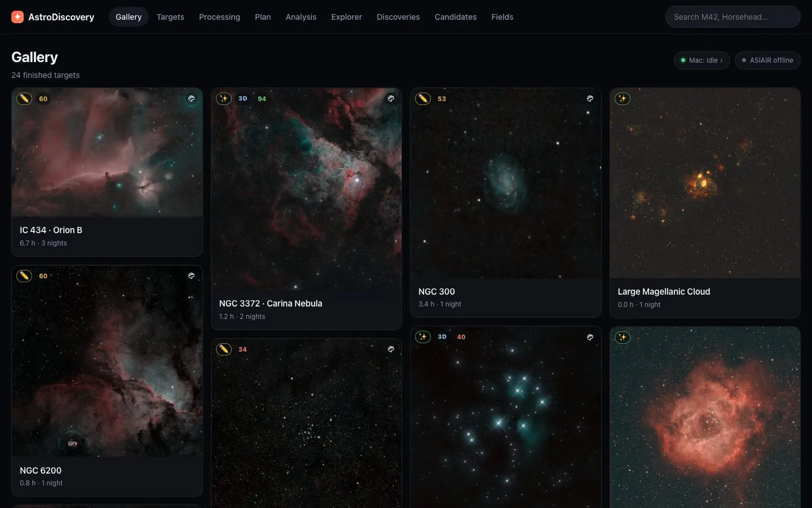The image size is (812, 508).
Task: Open palette icon on Carina Nebula card
Action: coord(391,99)
